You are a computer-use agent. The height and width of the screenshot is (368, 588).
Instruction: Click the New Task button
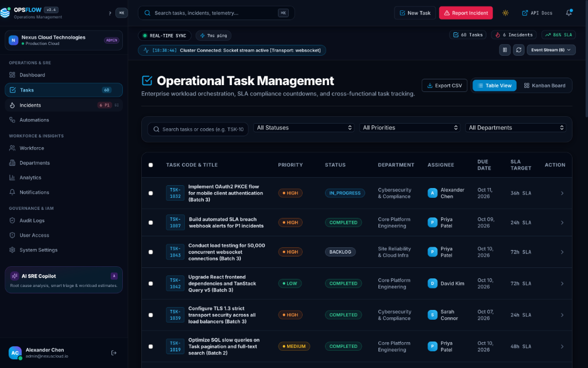(415, 13)
